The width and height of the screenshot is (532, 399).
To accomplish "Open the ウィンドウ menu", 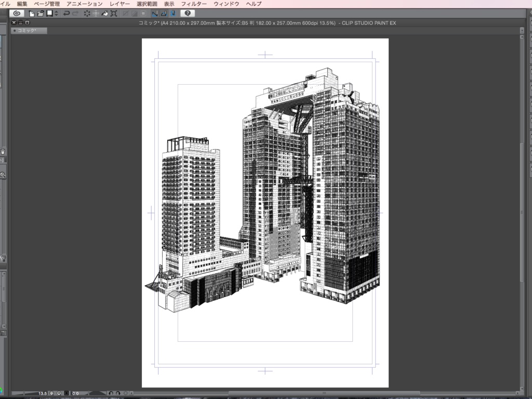I will pos(227,4).
